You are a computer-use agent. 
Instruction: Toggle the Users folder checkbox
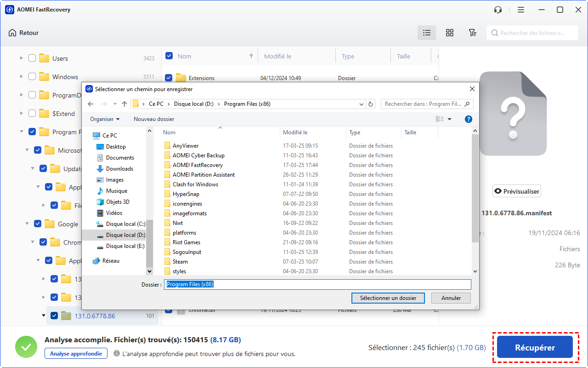coord(32,58)
